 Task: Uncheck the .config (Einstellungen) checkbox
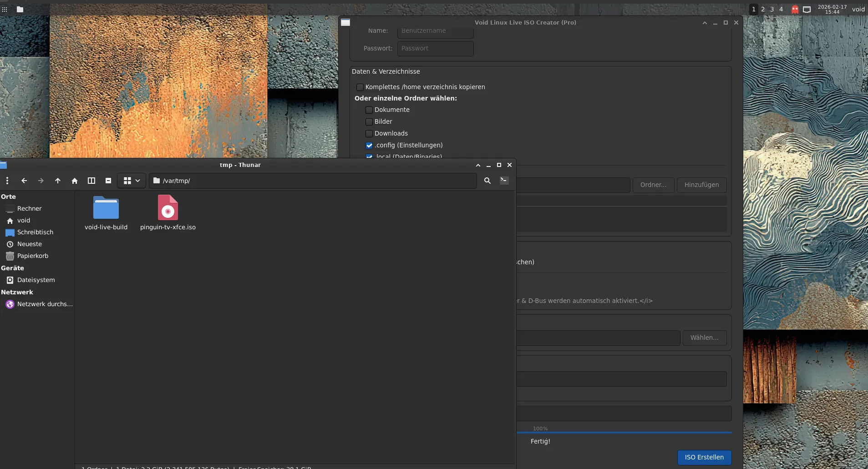tap(369, 146)
